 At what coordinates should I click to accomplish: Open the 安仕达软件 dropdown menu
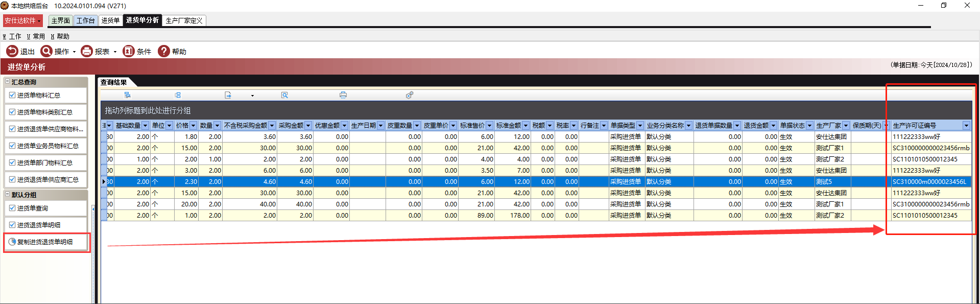(x=23, y=20)
